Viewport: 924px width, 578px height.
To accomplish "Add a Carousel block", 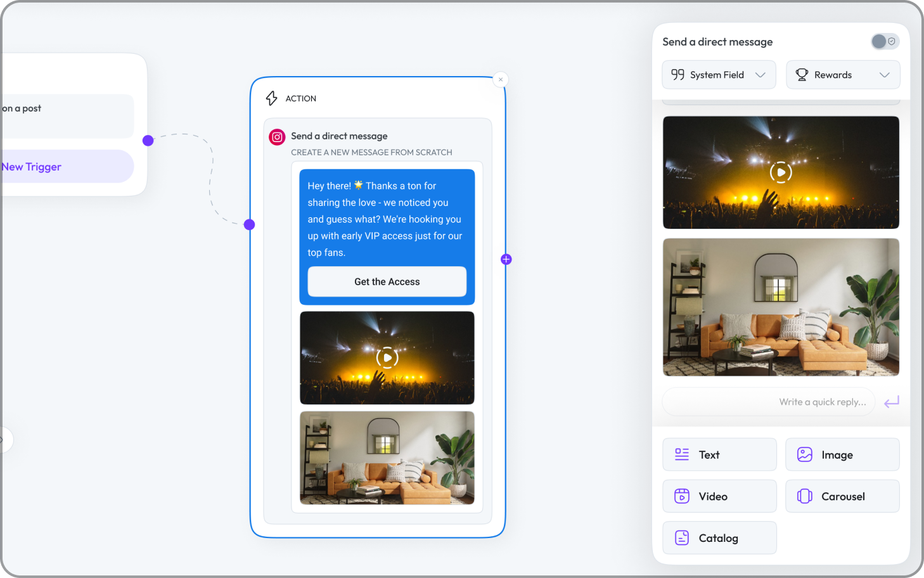I will [842, 496].
